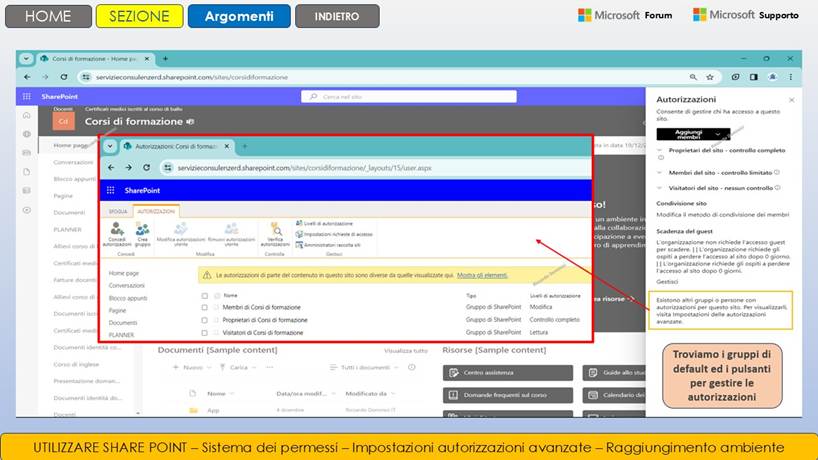This screenshot has width=818, height=460.
Task: Open PLANNER in the inner window navigation
Action: [122, 335]
